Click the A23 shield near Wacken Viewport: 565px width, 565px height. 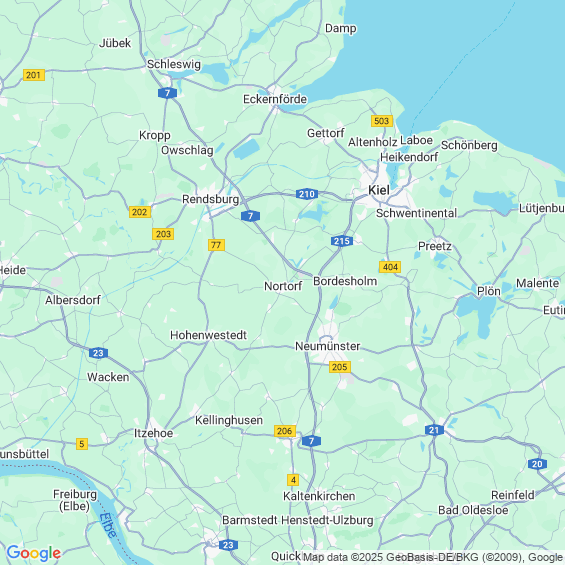point(98,353)
